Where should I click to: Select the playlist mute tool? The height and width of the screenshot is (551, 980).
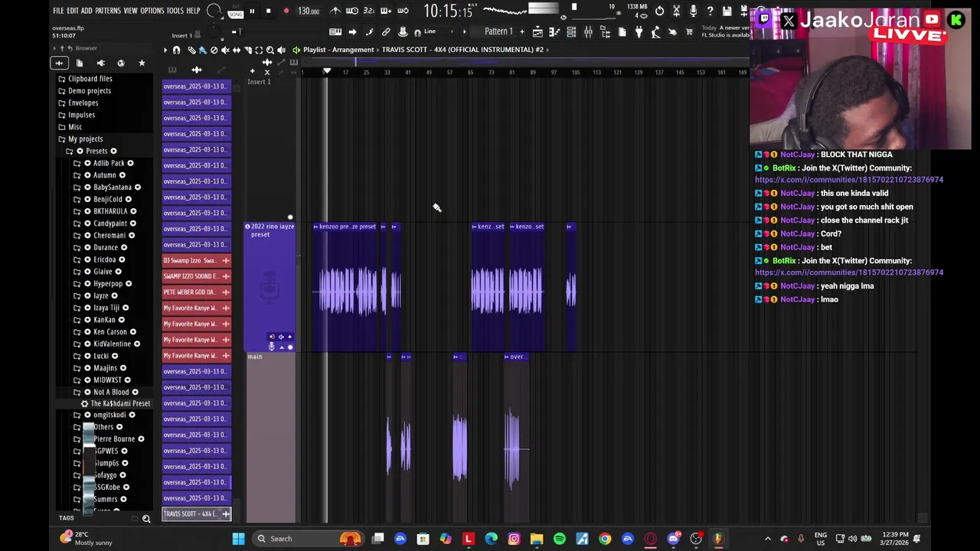pyautogui.click(x=225, y=50)
